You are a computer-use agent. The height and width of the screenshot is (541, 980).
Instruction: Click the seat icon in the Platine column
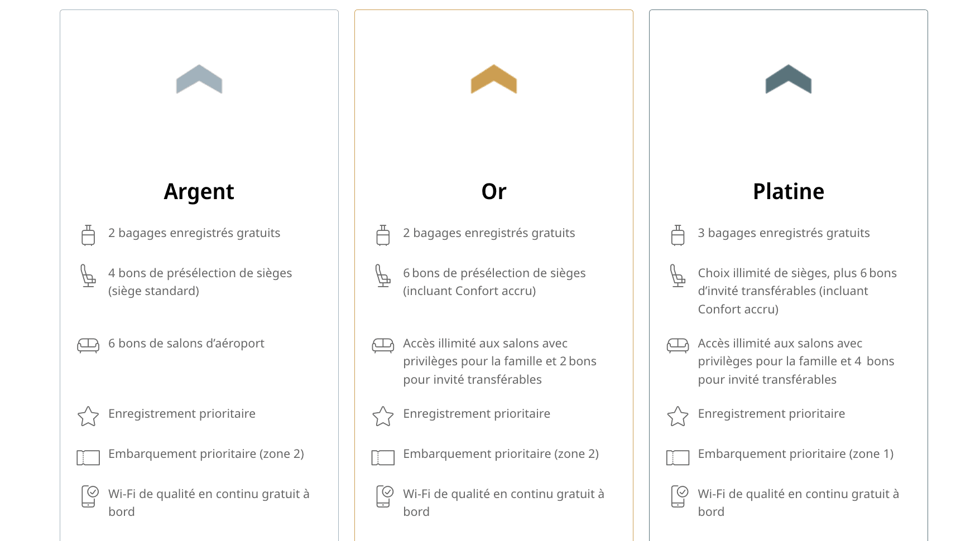coord(678,276)
